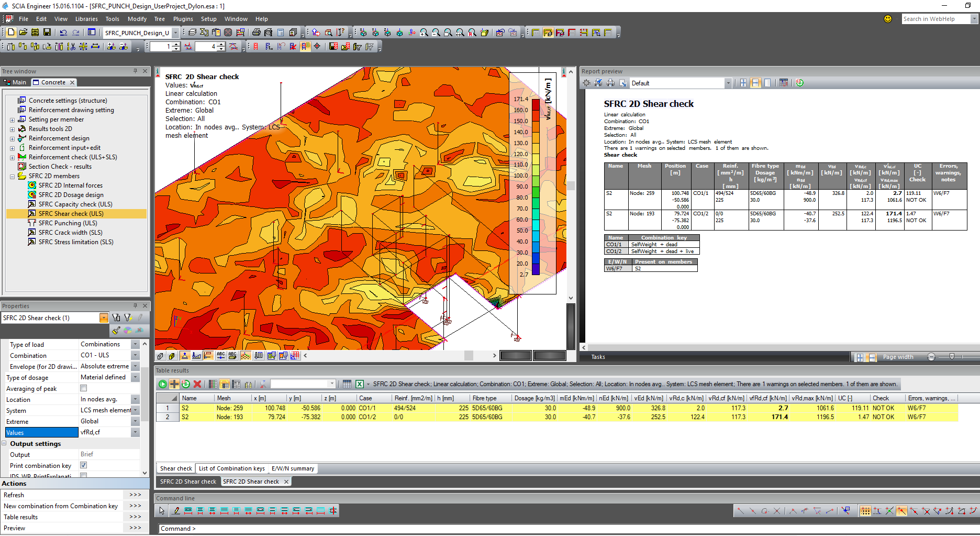Click the Zoom out magnifier icon
Screen dimensions: 980x536
coord(436,32)
